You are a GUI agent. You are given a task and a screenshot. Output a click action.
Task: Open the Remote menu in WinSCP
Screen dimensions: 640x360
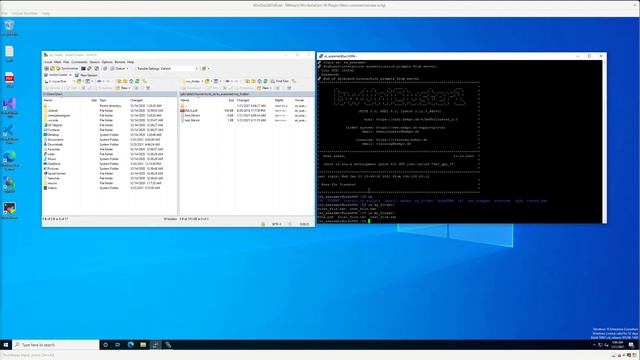tap(120, 62)
